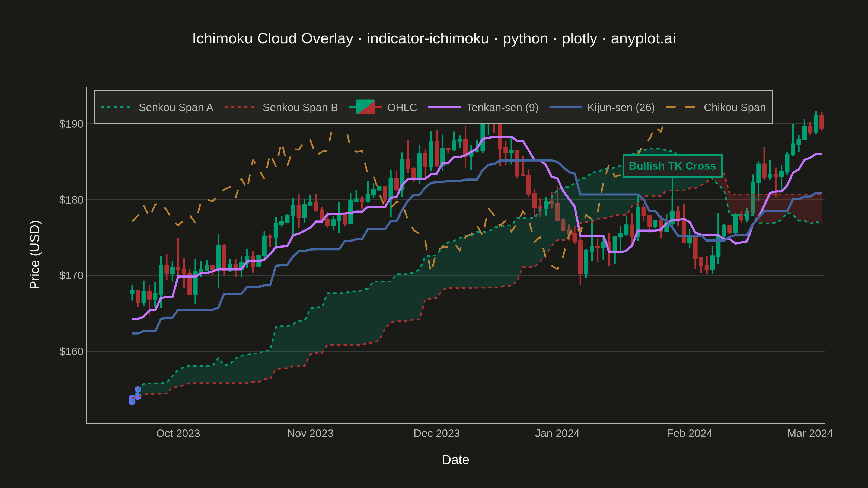
Task: Click the Kijun-sen (26) blue legend line
Action: [x=565, y=107]
